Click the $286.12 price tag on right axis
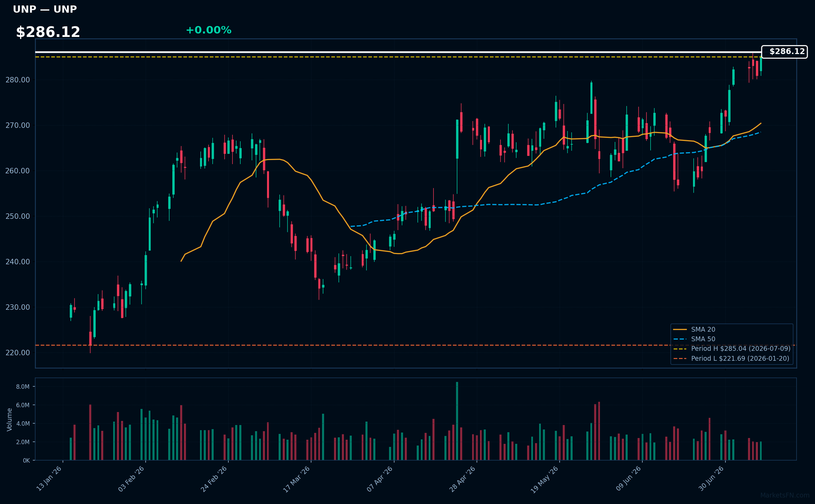 (x=785, y=52)
